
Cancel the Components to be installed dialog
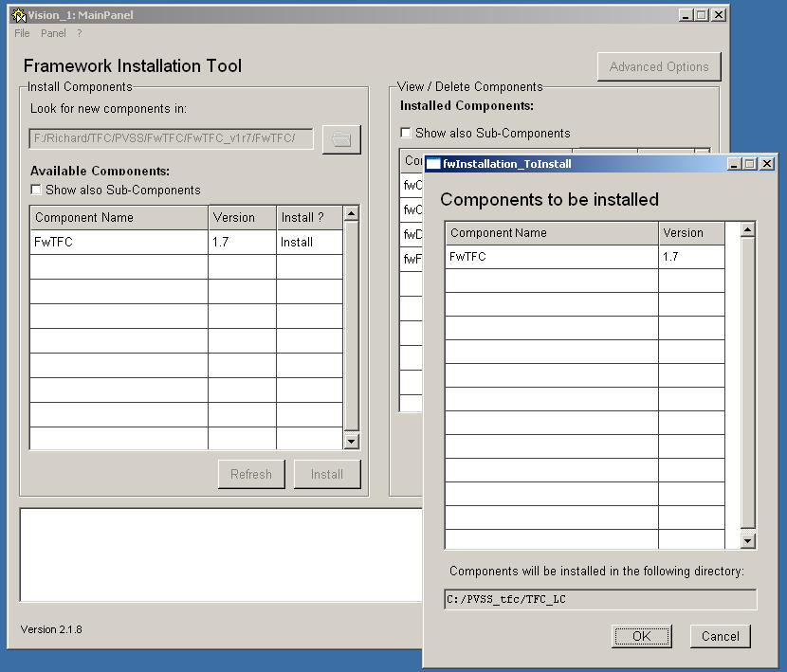point(721,636)
